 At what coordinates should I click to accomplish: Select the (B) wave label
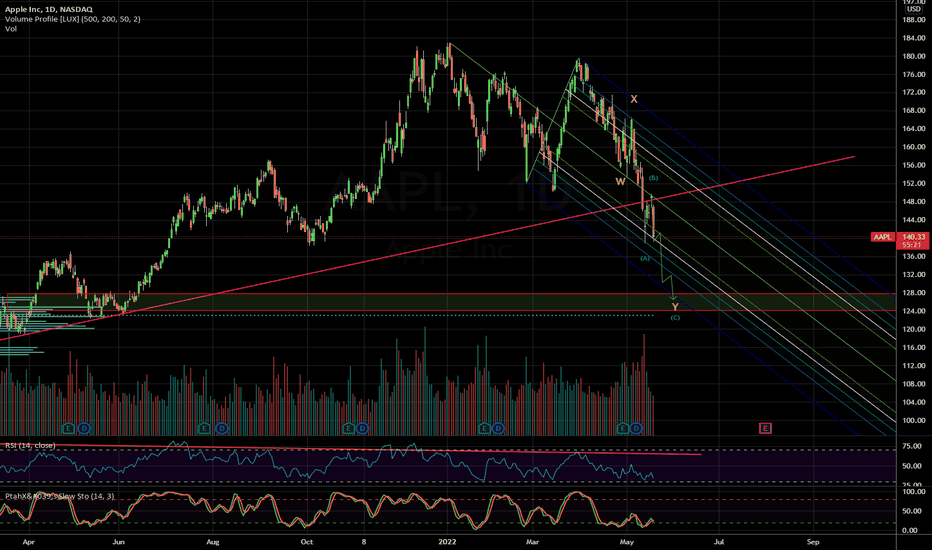coord(653,178)
